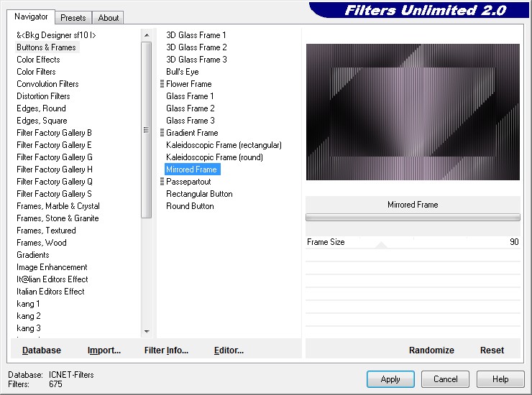Screen dimensions: 532x395
Task: Select Frames, Stone & Granite
Action: click(58, 218)
